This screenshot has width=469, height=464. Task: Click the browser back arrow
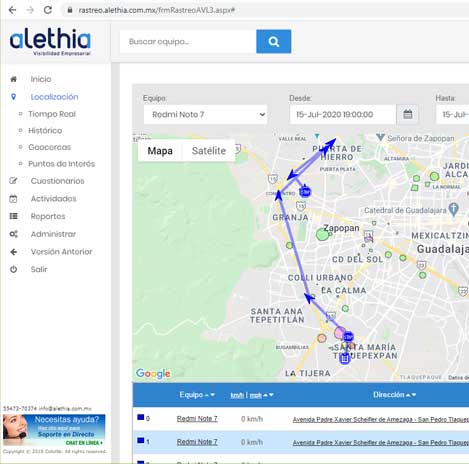(x=12, y=10)
